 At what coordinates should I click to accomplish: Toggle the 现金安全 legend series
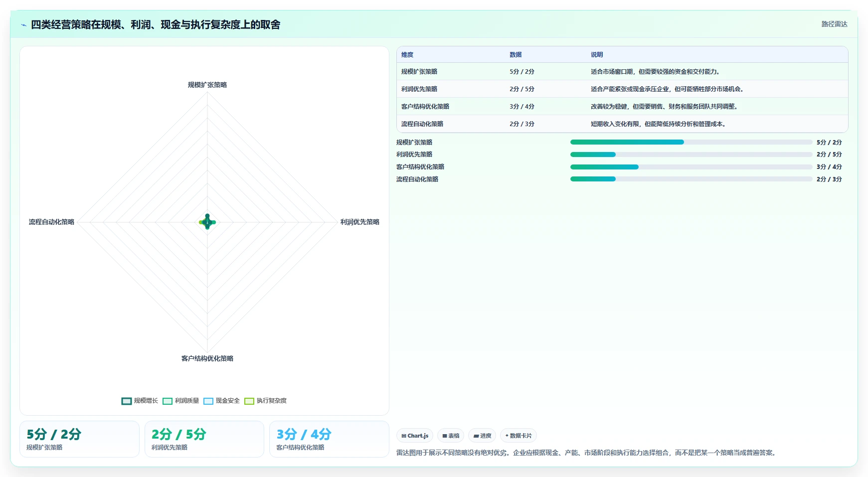[221, 401]
